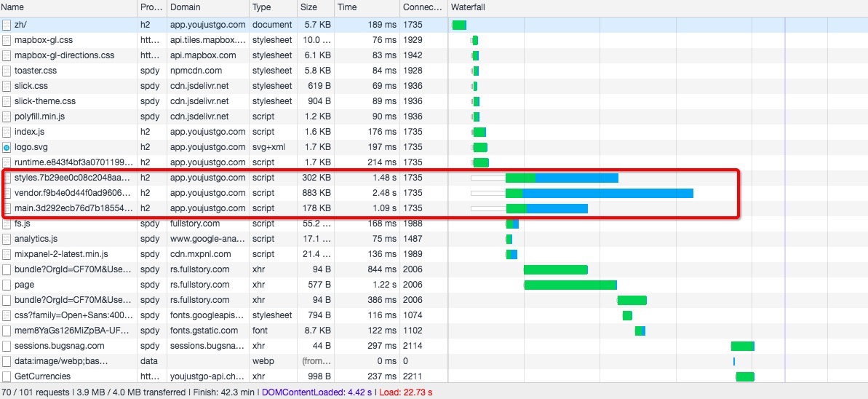Click the file icon beside GetCurrencies
868x399 pixels.
(x=6, y=376)
